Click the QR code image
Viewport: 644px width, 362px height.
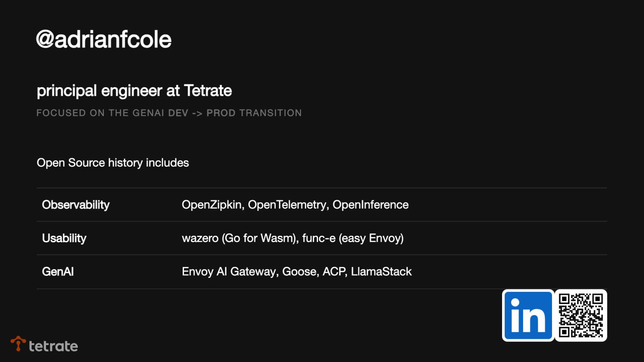[x=581, y=316]
